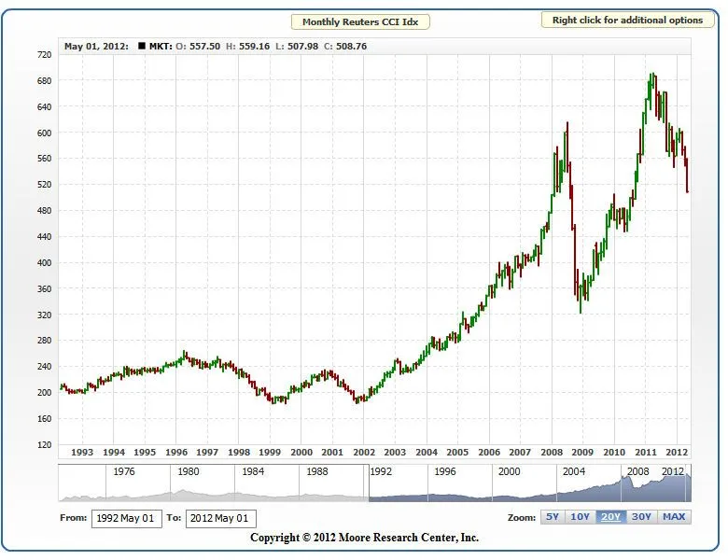728x560 pixels.
Task: Click 1988 in the navigator timeline
Action: (317, 471)
